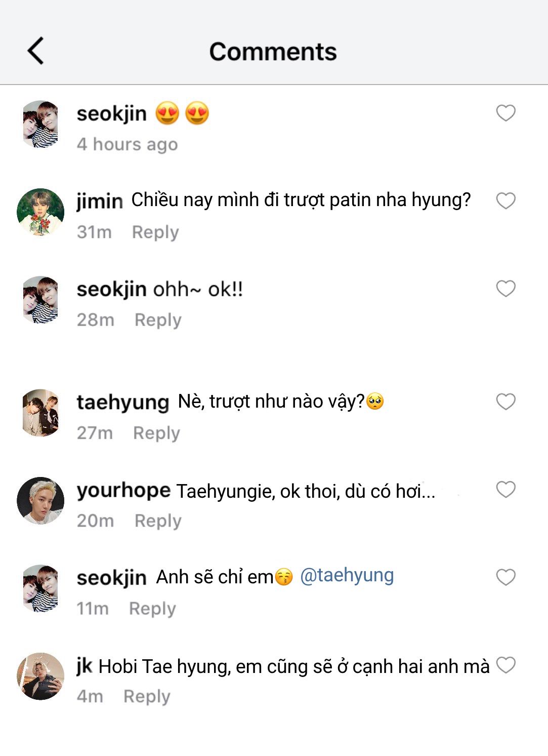Like jimin's comment about patin
548x756 pixels.
click(x=505, y=201)
